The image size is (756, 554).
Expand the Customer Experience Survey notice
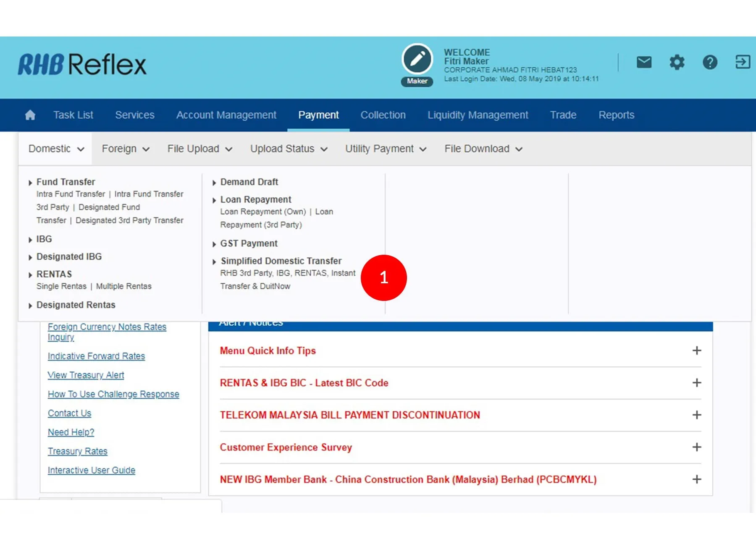pyautogui.click(x=696, y=447)
